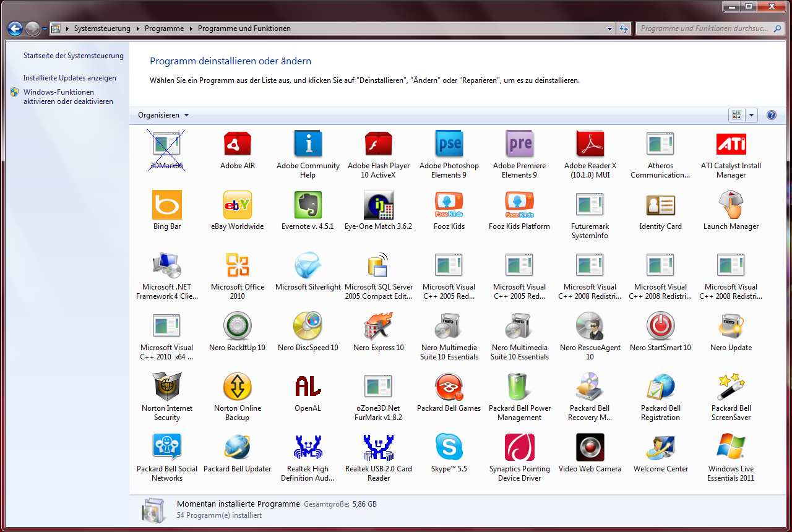Click the Realtek USB 2.0 Card Reader icon
792x532 pixels.
pos(379,447)
